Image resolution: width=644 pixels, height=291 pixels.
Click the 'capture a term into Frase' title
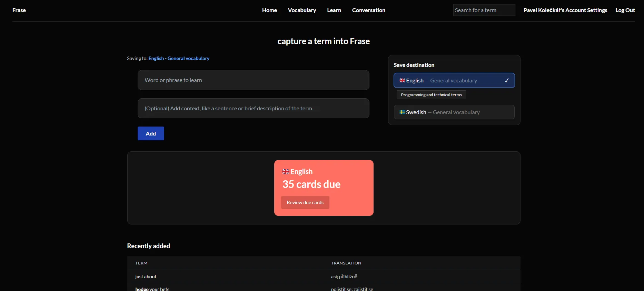pos(324,41)
